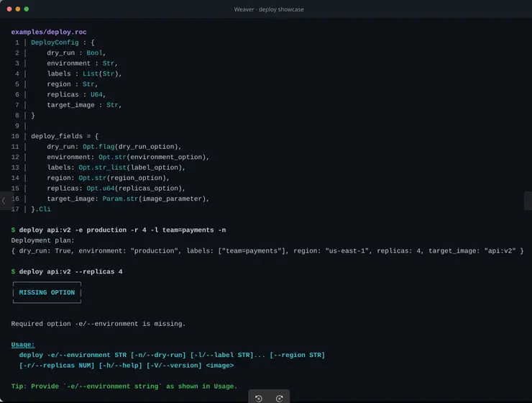Click "DeployConfig" on line 1

point(55,42)
